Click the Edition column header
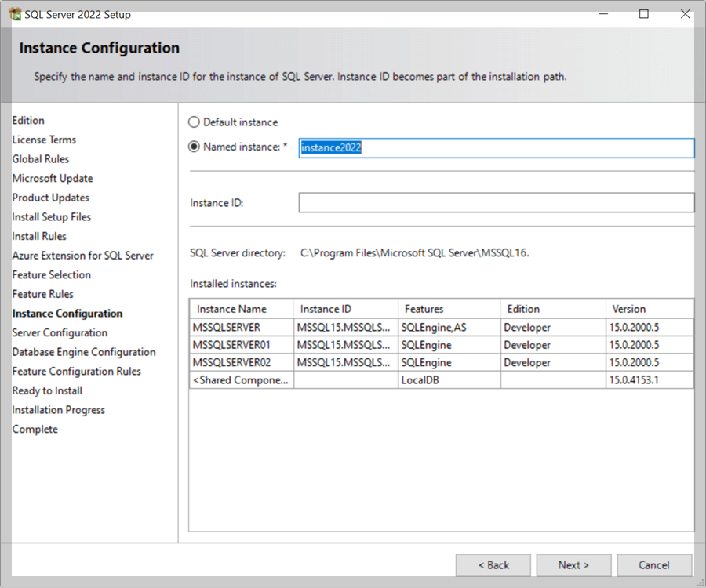The height and width of the screenshot is (588, 706). [x=553, y=309]
